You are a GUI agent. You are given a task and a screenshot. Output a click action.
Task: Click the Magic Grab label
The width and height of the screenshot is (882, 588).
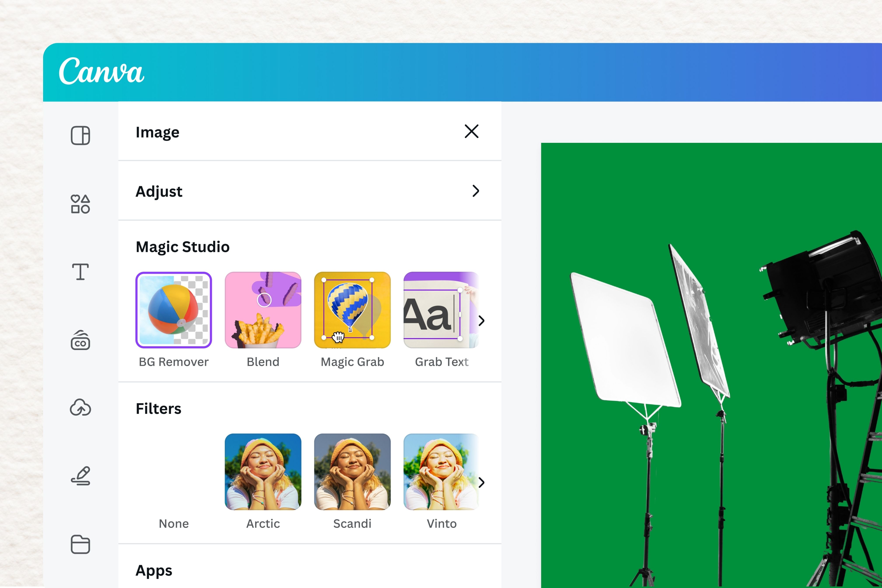(352, 362)
